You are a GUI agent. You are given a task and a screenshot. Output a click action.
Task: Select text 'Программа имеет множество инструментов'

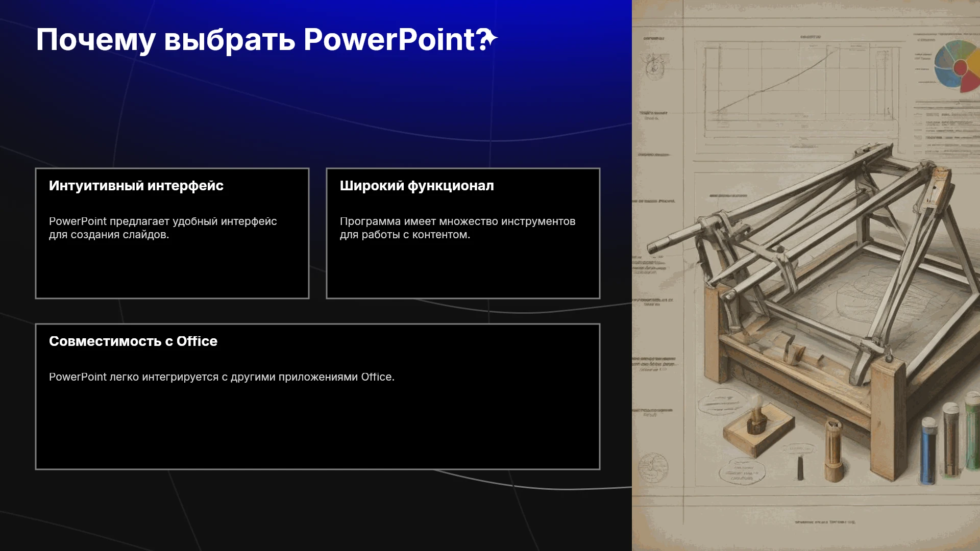click(458, 221)
